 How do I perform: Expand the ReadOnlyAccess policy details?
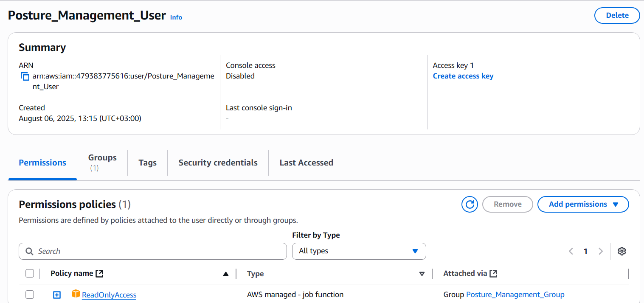point(57,295)
